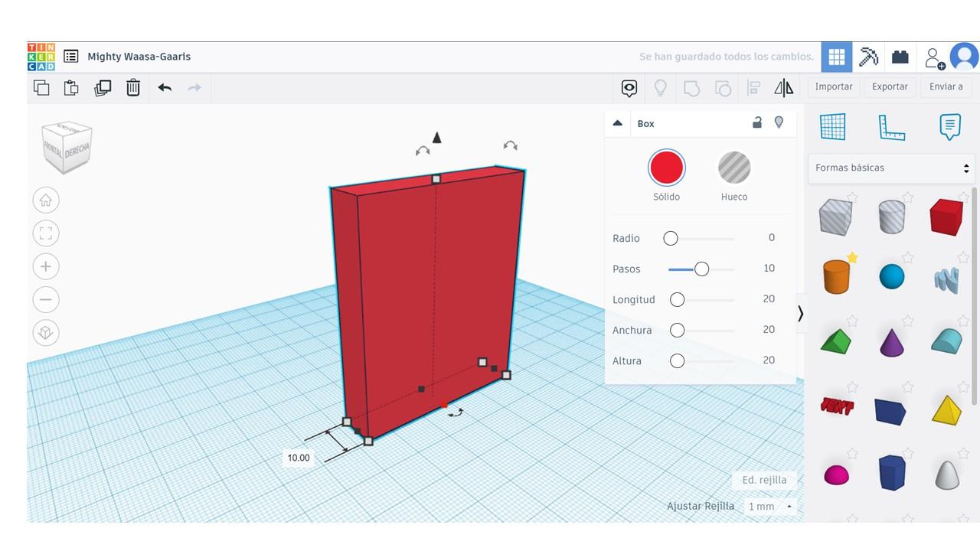Click the Pasos value 10

(769, 269)
